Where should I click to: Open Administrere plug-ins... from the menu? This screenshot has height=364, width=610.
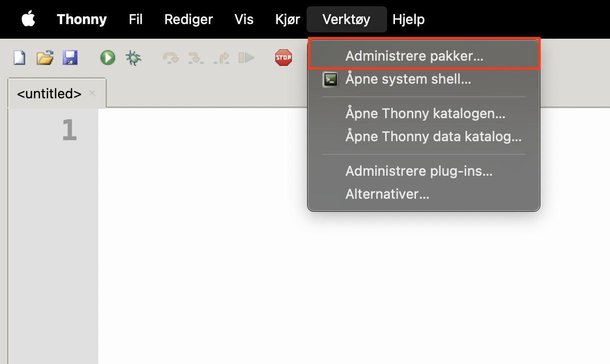[x=419, y=170]
